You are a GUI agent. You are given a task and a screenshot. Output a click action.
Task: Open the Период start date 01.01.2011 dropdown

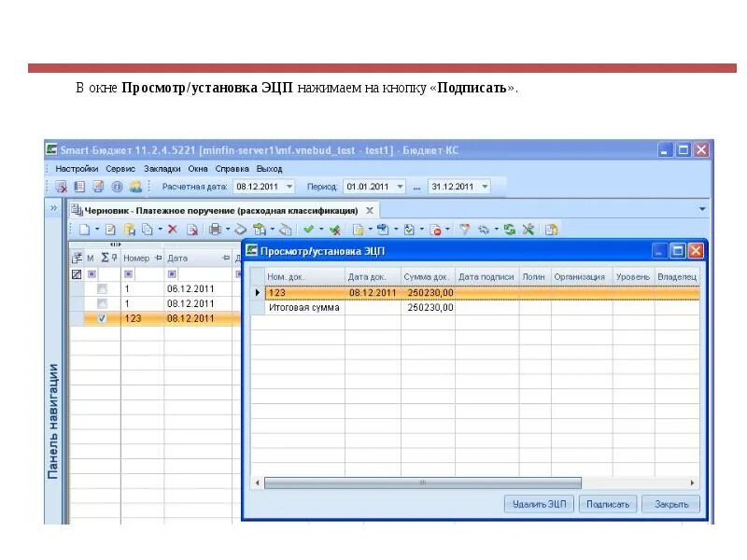(401, 187)
